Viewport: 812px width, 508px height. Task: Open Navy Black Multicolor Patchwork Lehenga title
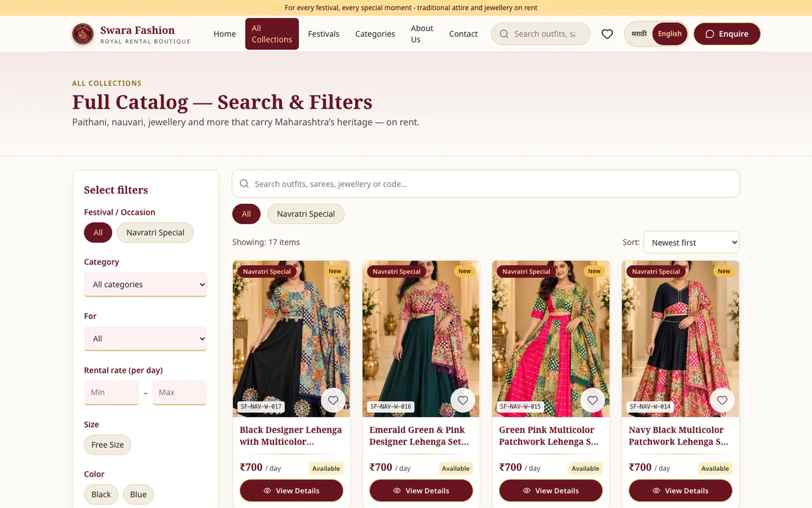coord(678,436)
